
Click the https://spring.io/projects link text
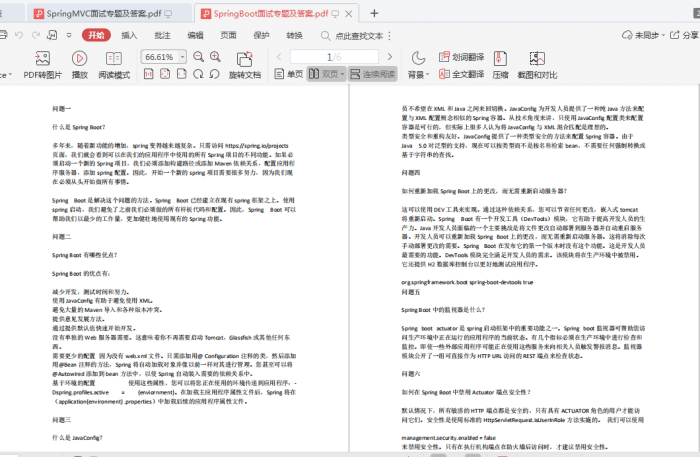[x=257, y=145]
